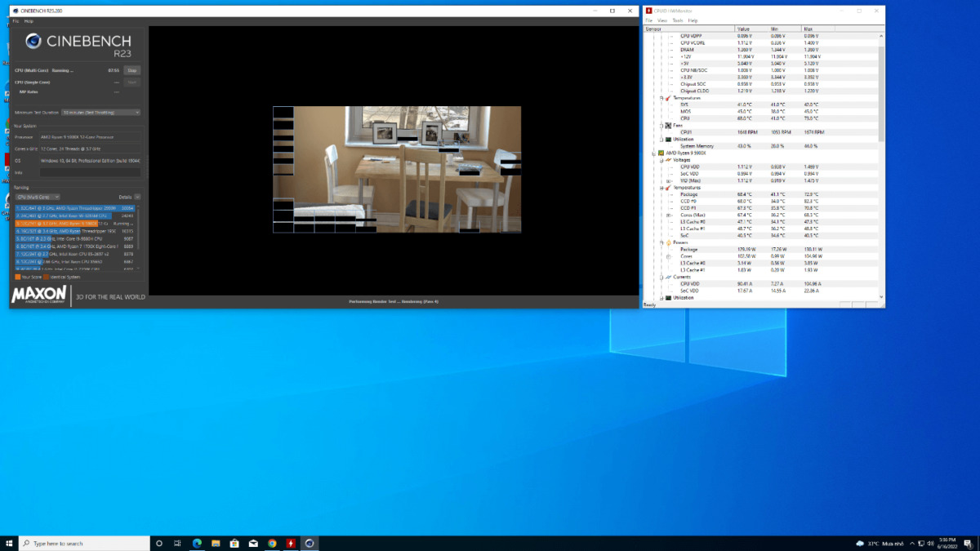
Task: Open the Minimum Test Duration dropdown
Action: 101,112
